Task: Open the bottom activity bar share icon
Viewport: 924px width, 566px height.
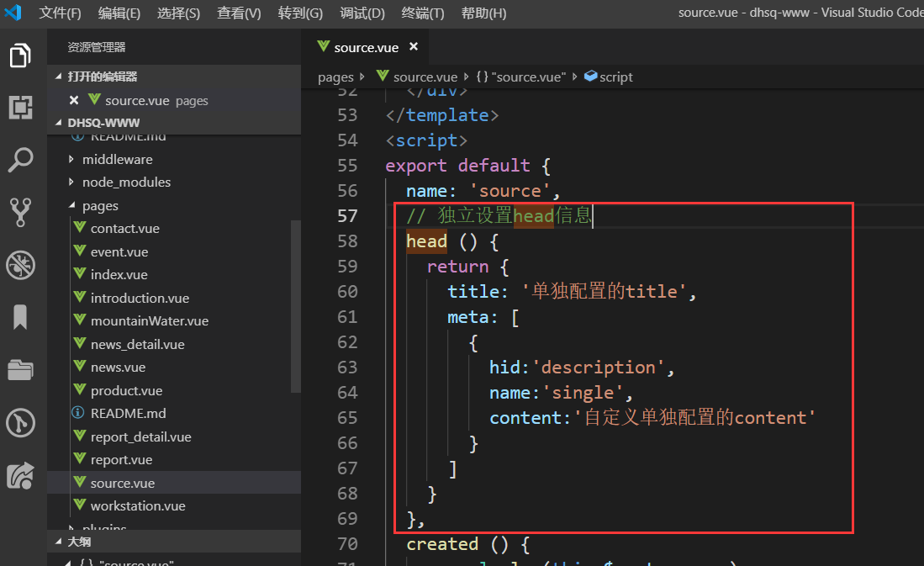Action: point(20,475)
